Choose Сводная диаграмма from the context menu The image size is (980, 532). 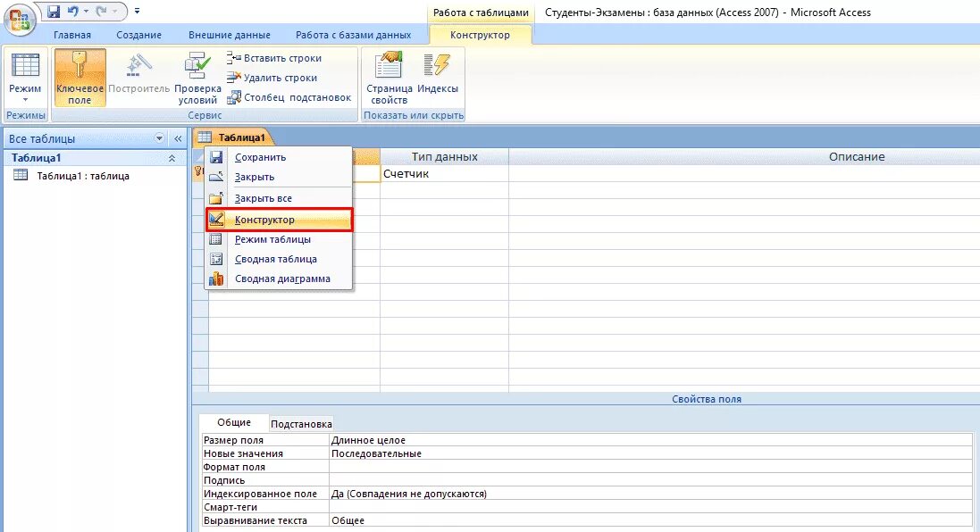[x=282, y=279]
